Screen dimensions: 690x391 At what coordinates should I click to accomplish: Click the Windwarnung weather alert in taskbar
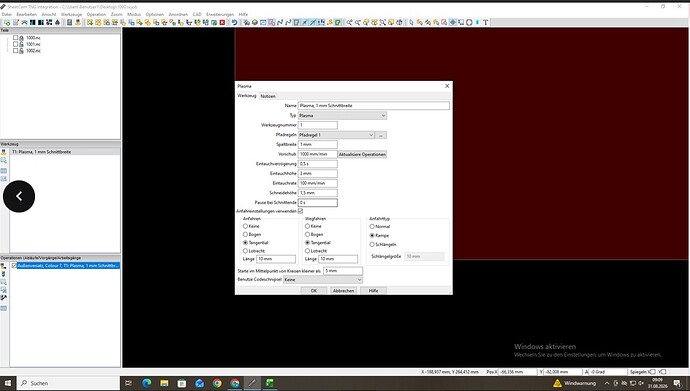tap(575, 383)
